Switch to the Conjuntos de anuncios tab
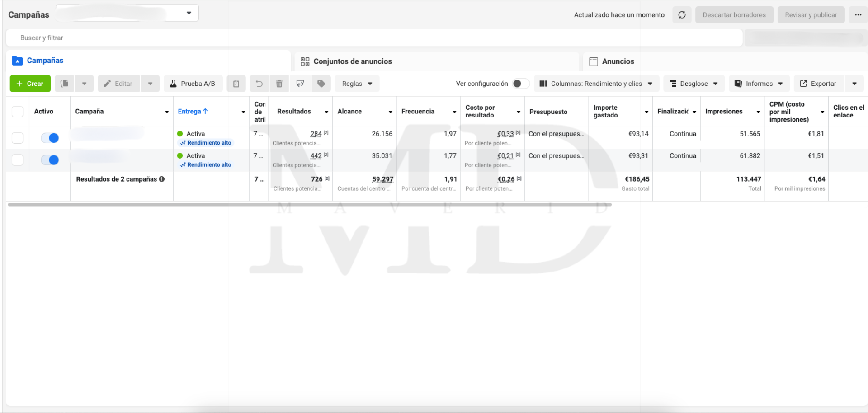This screenshot has width=868, height=413. pyautogui.click(x=352, y=61)
